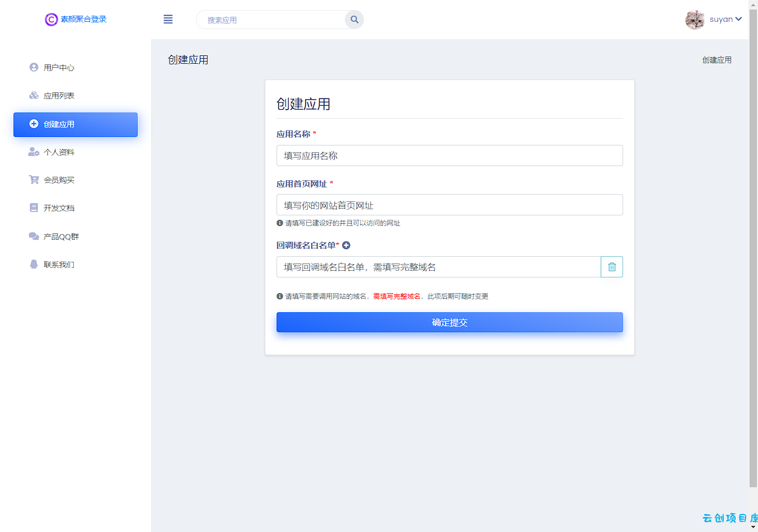Click the 创建应用 plus icon in sidebar
758x532 pixels.
[x=34, y=124]
